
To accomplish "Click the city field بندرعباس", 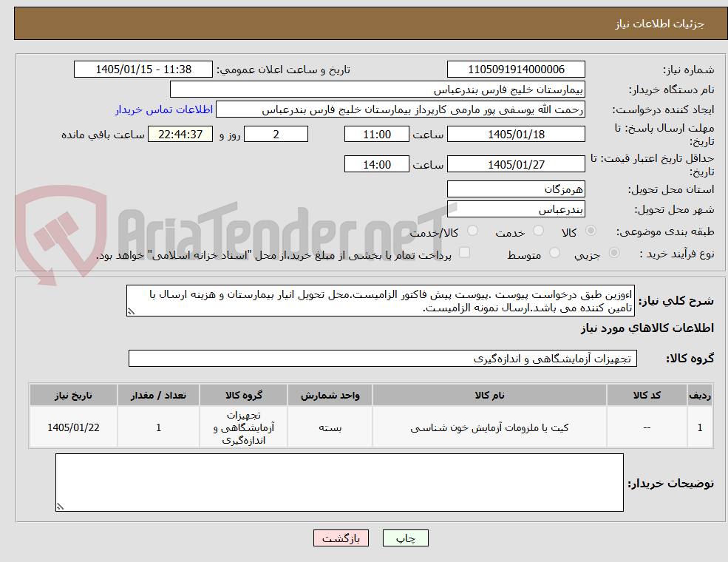I will 516,209.
